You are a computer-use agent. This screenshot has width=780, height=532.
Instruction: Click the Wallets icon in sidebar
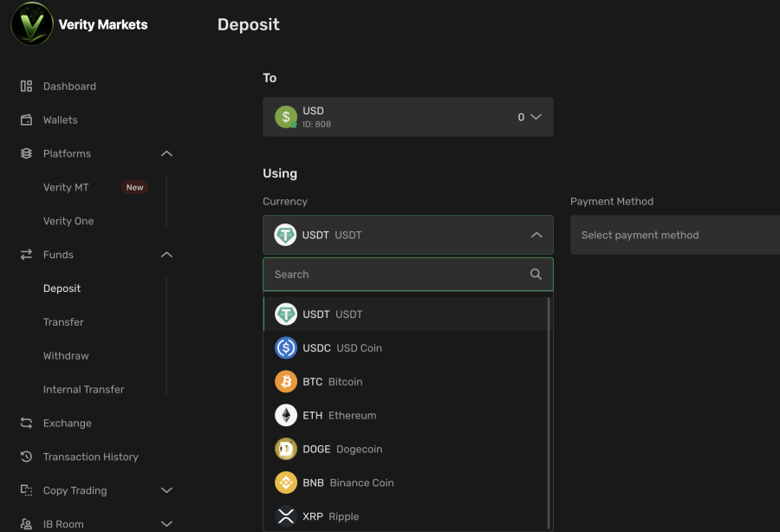click(x=26, y=120)
